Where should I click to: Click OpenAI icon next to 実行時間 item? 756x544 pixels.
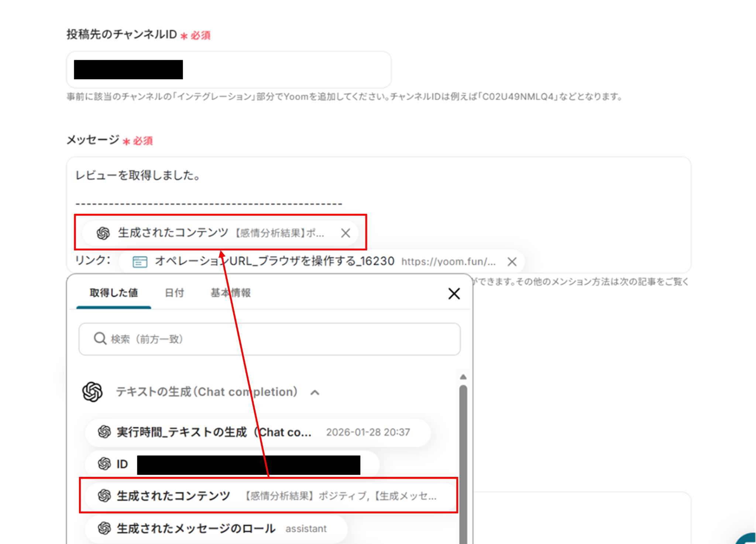pos(104,432)
